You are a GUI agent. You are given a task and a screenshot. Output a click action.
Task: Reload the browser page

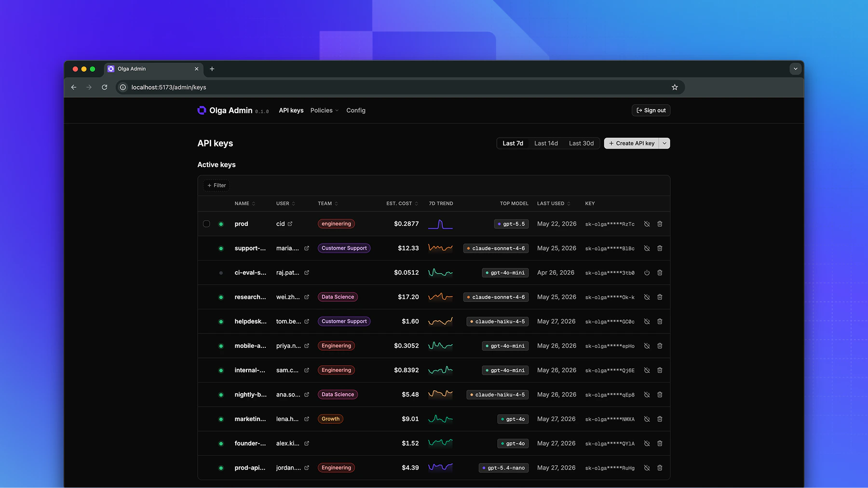click(x=105, y=87)
